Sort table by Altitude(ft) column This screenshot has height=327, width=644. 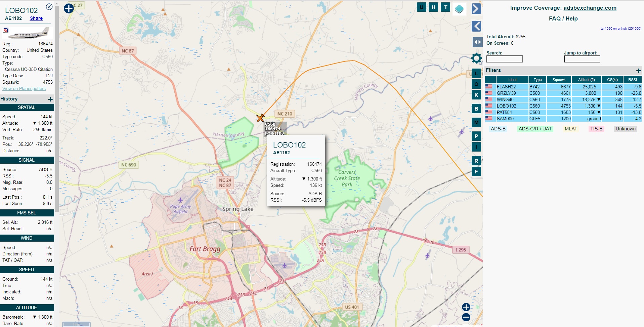point(587,80)
